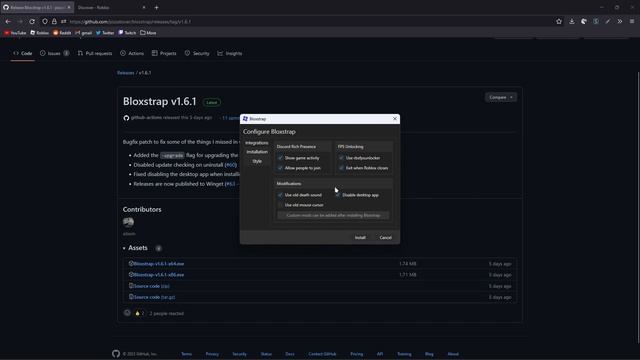Show more tools via double-chevron icon
640x360 pixels.
[x=620, y=21]
